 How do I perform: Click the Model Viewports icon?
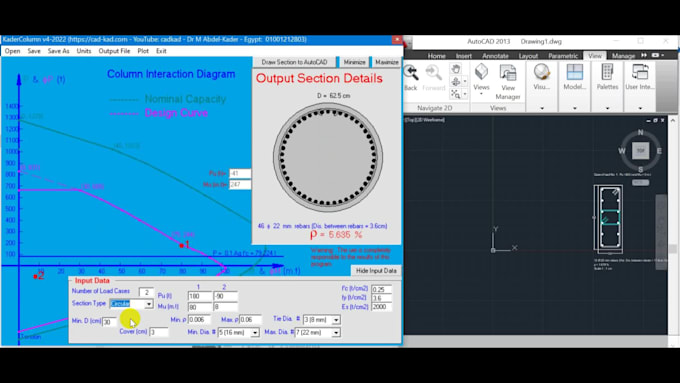[x=575, y=72]
